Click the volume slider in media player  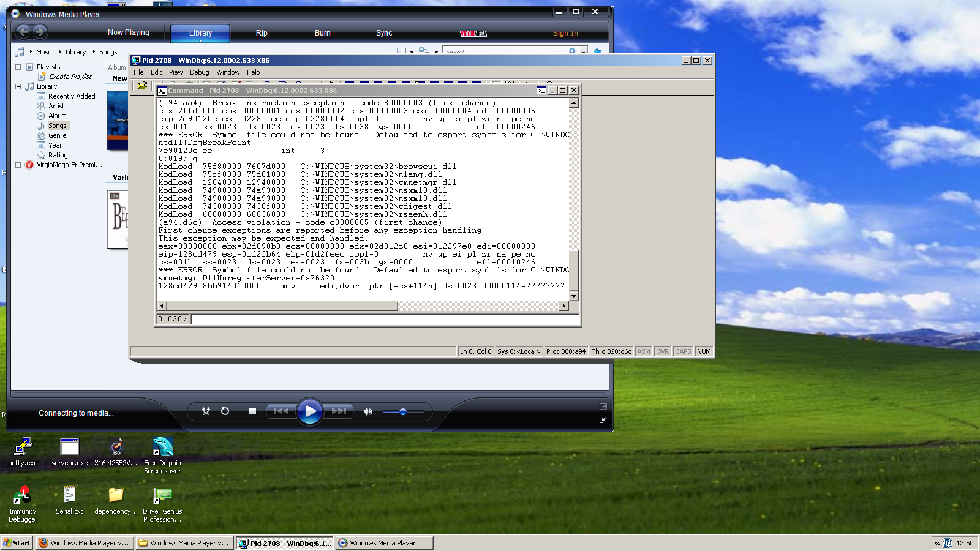tap(403, 412)
